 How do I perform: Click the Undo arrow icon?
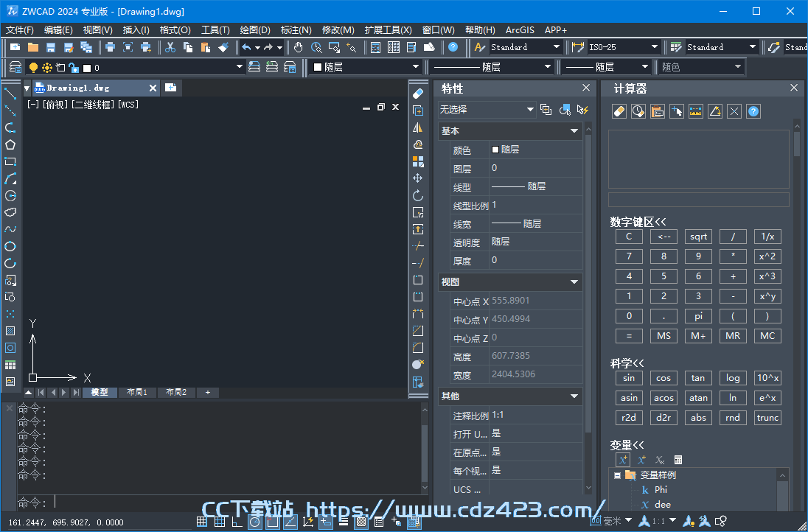click(x=246, y=47)
